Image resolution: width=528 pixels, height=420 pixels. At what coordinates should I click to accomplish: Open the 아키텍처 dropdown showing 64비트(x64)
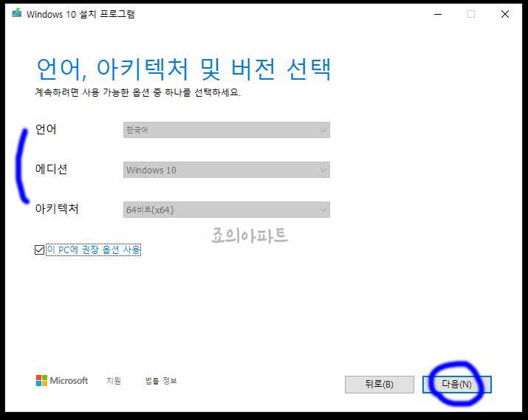(x=226, y=210)
